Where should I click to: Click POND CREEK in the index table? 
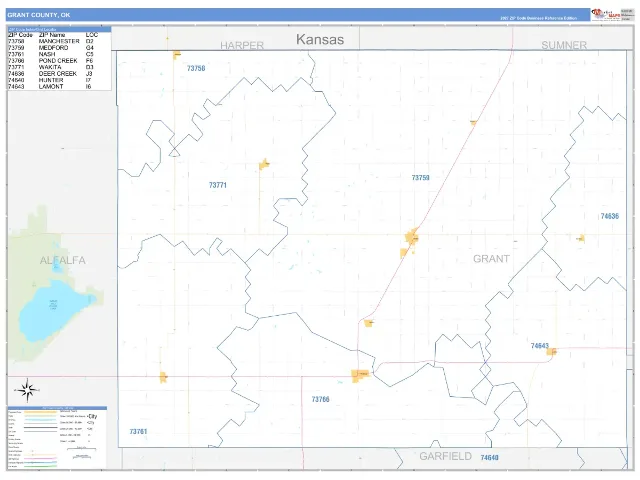(x=58, y=61)
